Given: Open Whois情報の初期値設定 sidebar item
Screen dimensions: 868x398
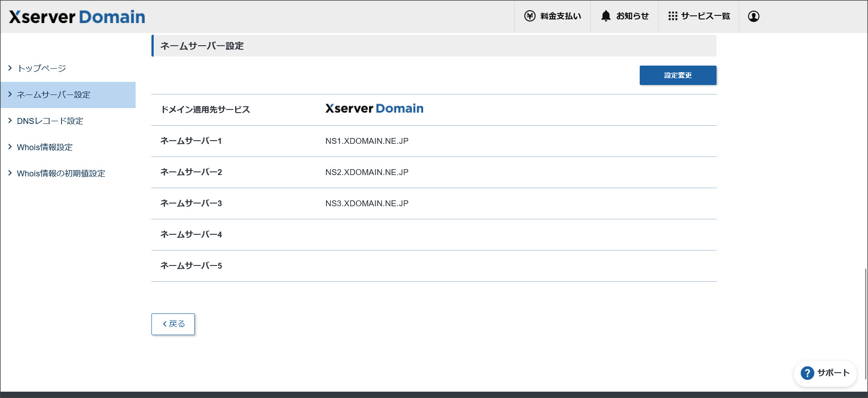Looking at the screenshot, I should 61,174.
